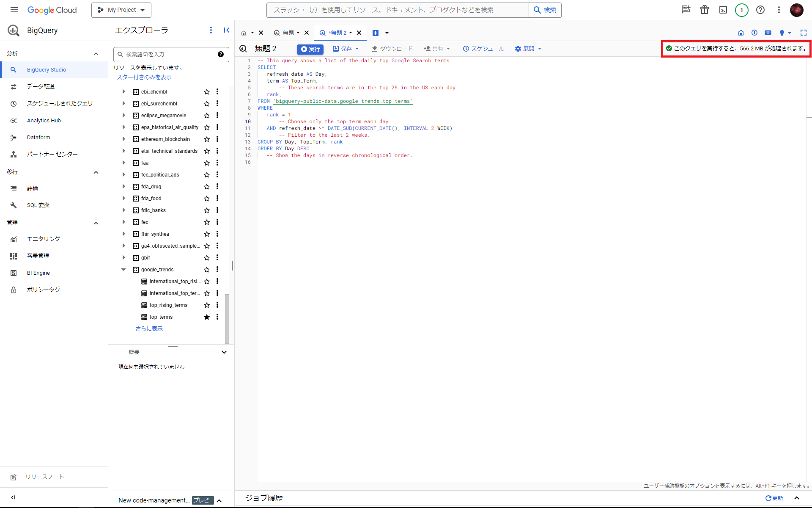Enable the star filter 'スター付きのみを表示'
This screenshot has height=508, width=812.
[144, 77]
